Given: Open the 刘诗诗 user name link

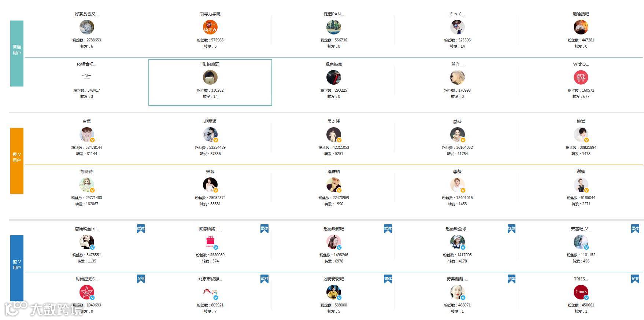Looking at the screenshot, I should click(86, 172).
